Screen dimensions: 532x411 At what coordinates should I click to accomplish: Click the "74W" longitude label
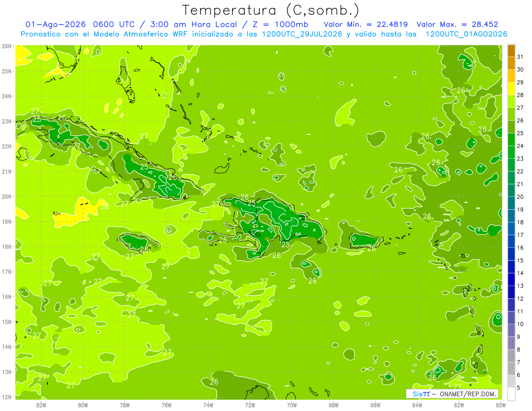click(208, 405)
